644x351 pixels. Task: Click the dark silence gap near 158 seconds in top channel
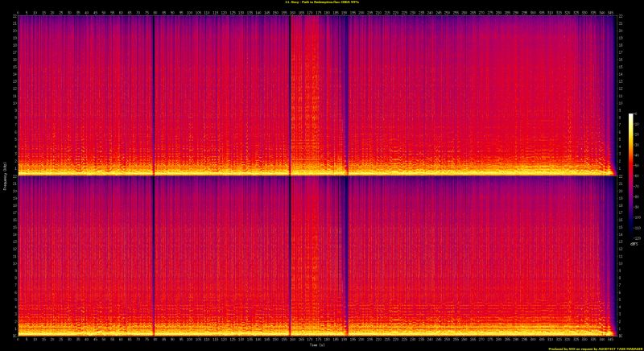coord(290,89)
